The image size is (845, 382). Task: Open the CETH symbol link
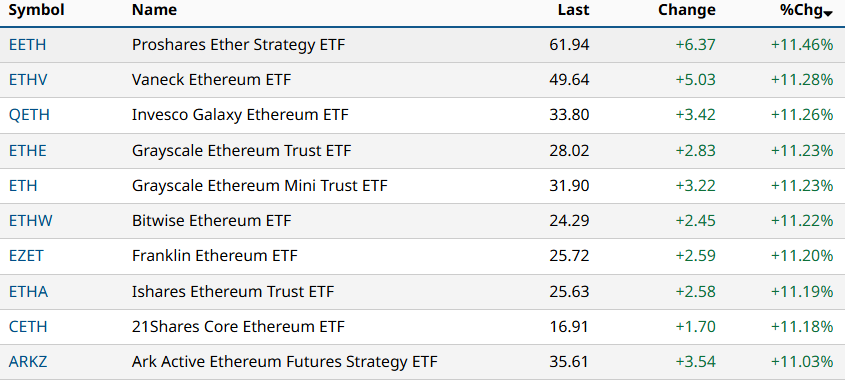pos(28,327)
